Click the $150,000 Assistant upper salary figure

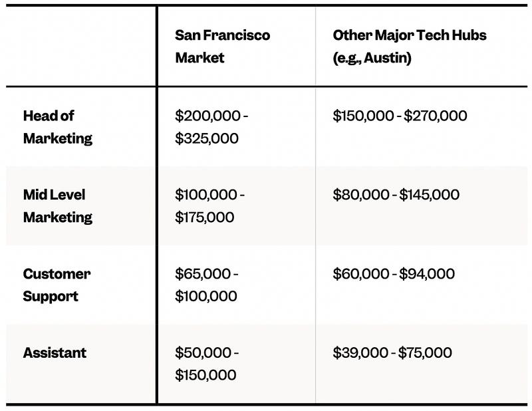click(205, 375)
